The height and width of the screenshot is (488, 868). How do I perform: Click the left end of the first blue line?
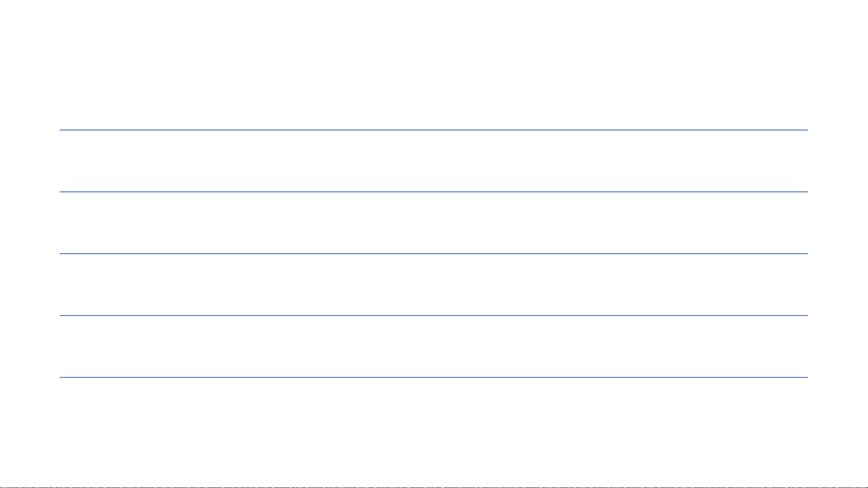[61, 130]
